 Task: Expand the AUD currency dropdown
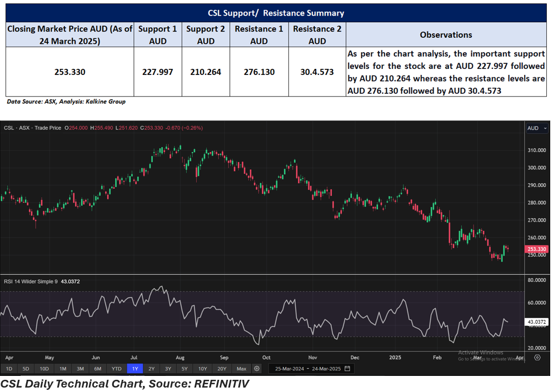(537, 128)
